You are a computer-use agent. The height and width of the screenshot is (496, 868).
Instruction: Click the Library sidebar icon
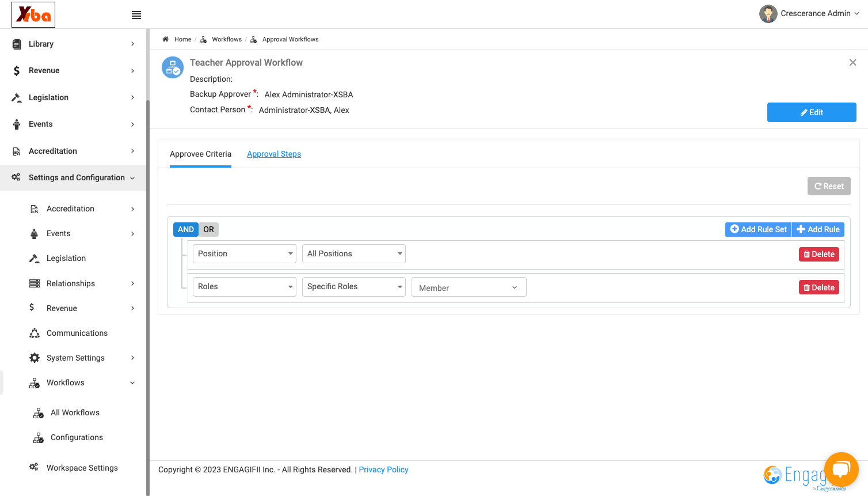[x=17, y=44]
